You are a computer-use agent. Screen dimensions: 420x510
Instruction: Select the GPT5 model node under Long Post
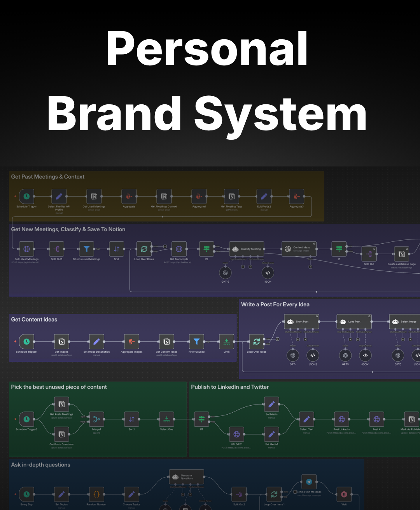345,355
